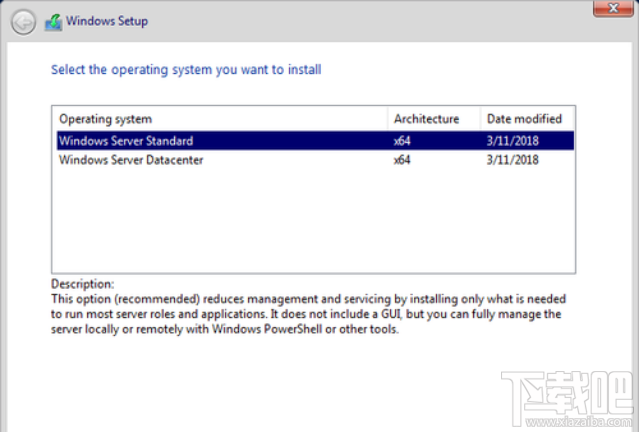Click 3/11/2018 date in the Standard row
This screenshot has height=432, width=641.
tap(512, 141)
